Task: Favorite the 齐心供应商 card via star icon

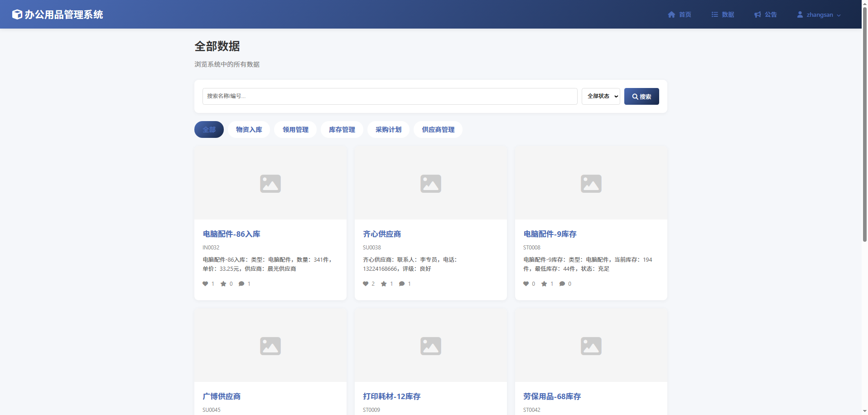Action: pos(384,284)
